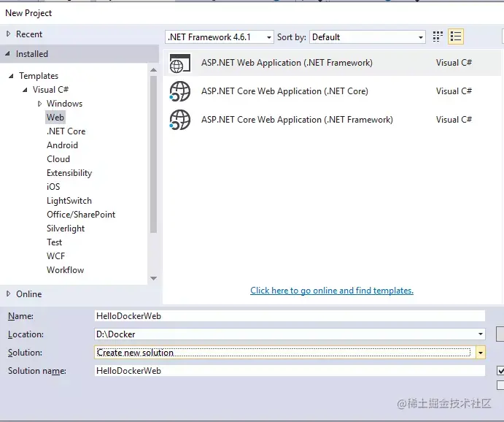Toggle the checked checkbox beside Solution name
This screenshot has width=504, height=422.
click(x=500, y=371)
